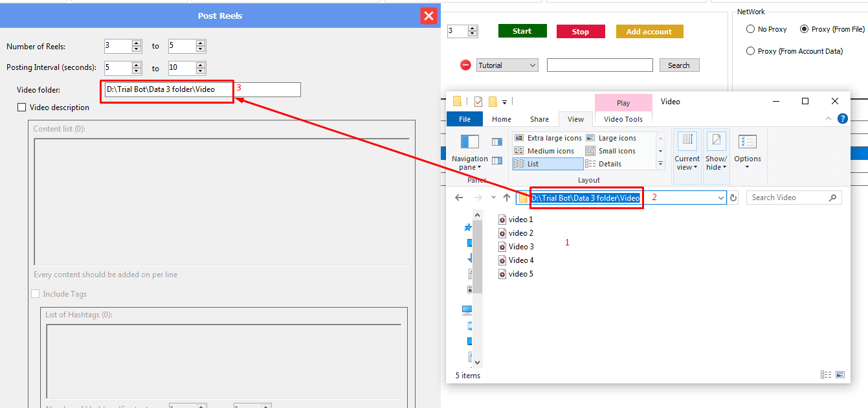Click the New folder icon in Explorer title bar
The width and height of the screenshot is (868, 408).
click(x=493, y=102)
